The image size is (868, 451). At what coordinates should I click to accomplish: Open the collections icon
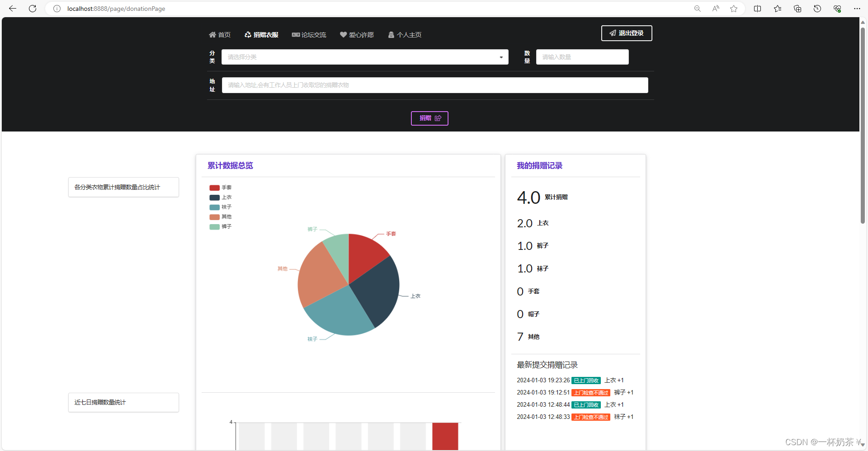pyautogui.click(x=797, y=9)
